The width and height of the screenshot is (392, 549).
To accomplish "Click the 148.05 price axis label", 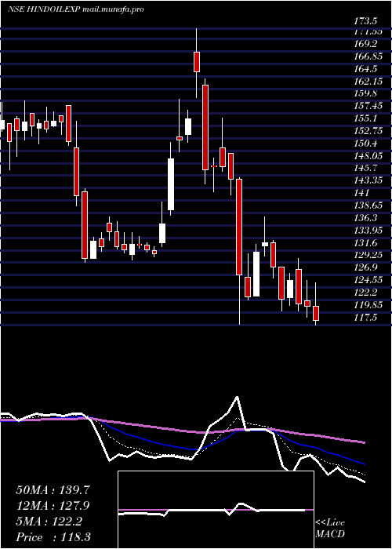I will coord(368,155).
